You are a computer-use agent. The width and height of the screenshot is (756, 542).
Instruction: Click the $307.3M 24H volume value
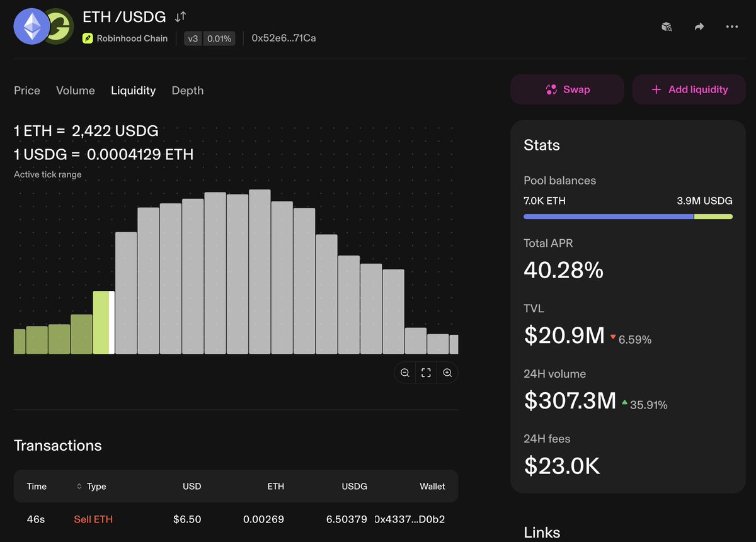tap(570, 400)
